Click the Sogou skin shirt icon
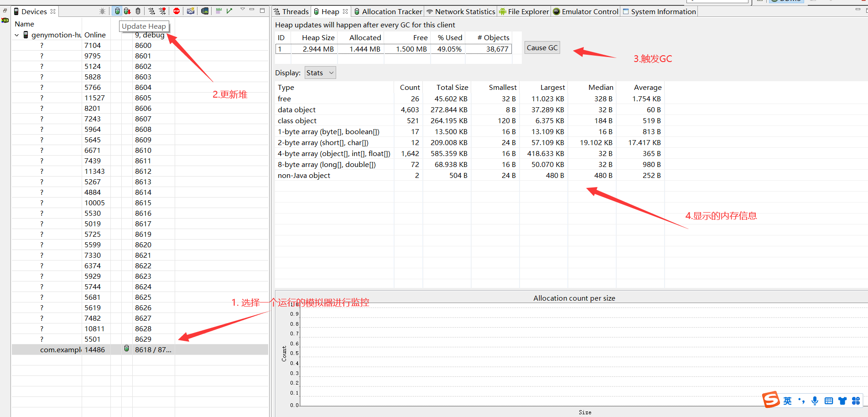Image resolution: width=868 pixels, height=417 pixels. [x=842, y=401]
